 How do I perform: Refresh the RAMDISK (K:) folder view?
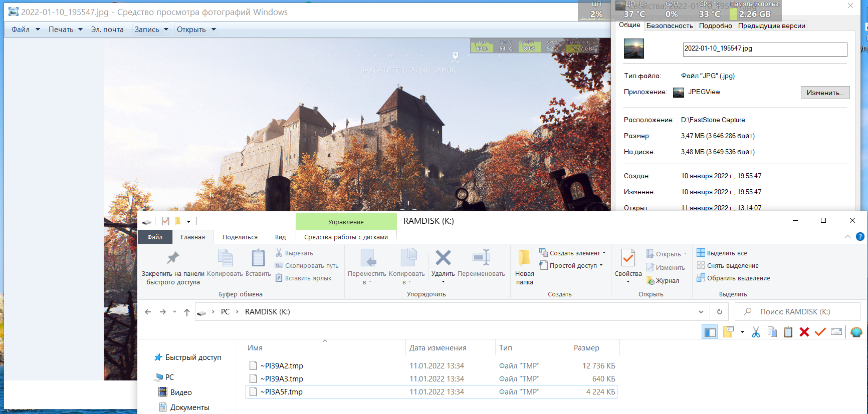coord(720,312)
